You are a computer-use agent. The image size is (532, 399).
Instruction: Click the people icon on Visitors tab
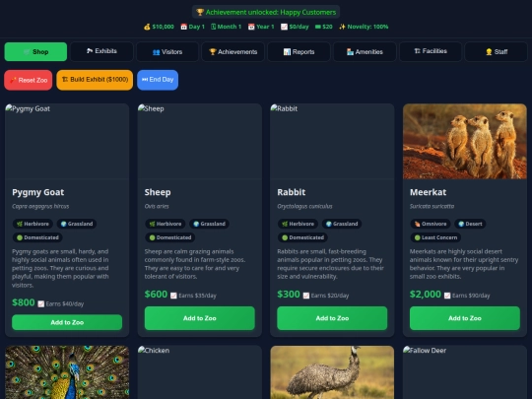pyautogui.click(x=156, y=52)
